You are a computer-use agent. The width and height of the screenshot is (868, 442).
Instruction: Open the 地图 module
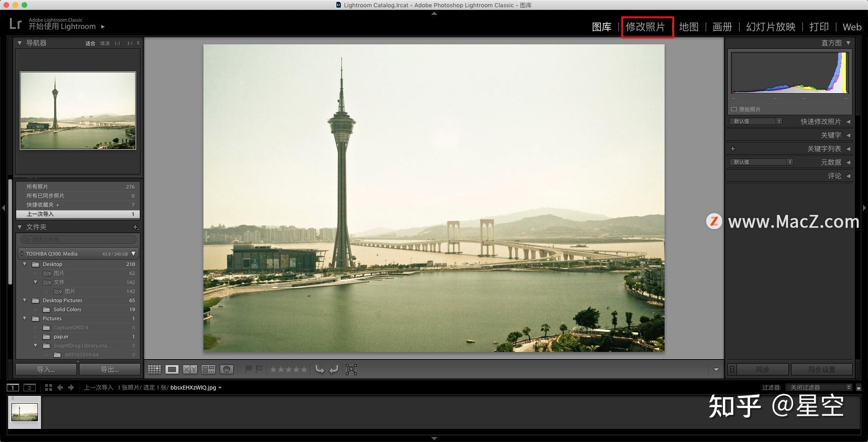click(689, 27)
